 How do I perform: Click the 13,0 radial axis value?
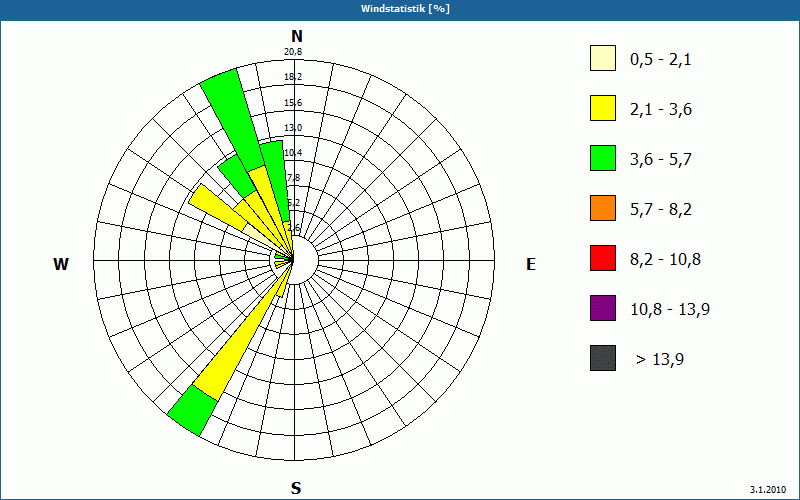[293, 128]
